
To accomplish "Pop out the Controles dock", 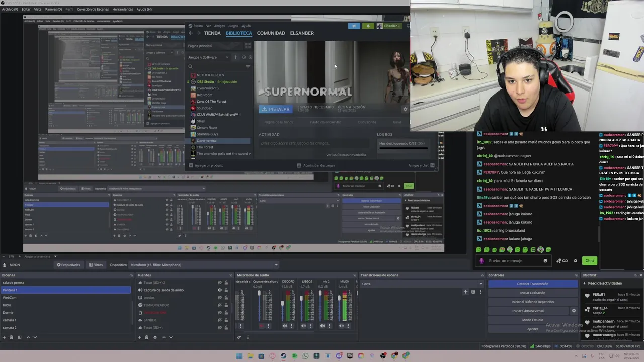I will tap(577, 275).
